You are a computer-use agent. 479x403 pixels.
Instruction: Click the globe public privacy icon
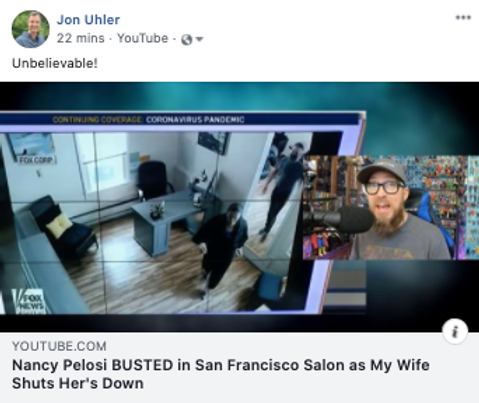pos(187,40)
